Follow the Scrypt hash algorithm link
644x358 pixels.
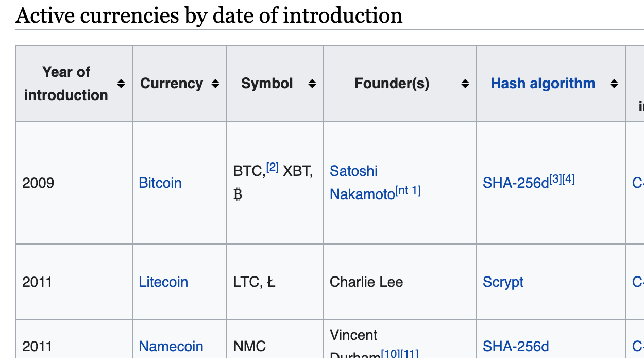click(x=503, y=282)
